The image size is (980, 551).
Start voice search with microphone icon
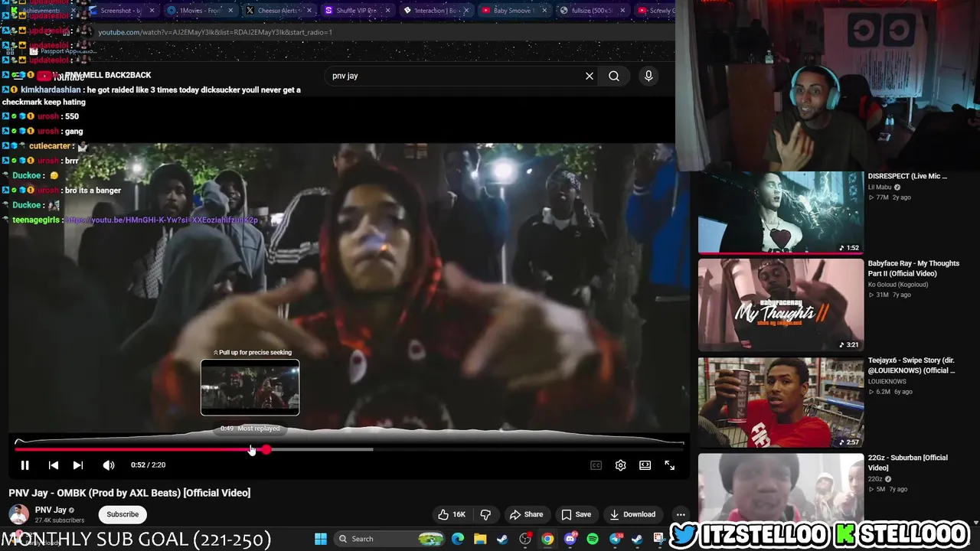pos(648,76)
